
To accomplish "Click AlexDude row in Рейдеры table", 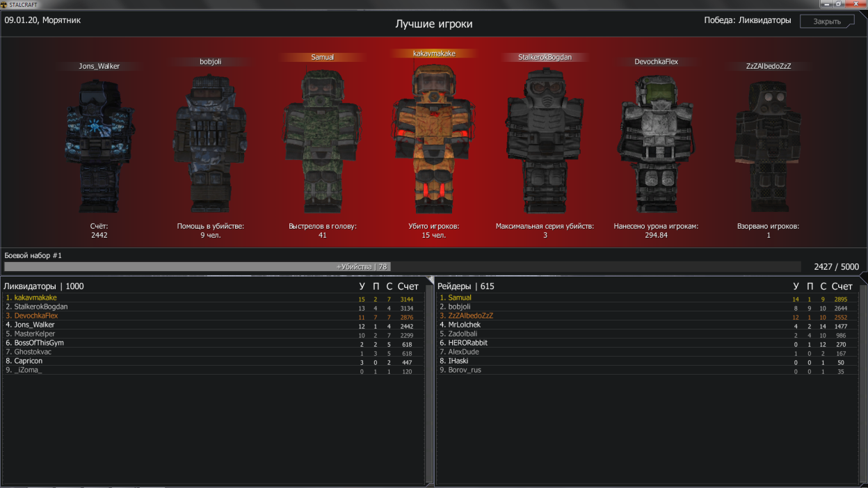I will click(x=647, y=352).
